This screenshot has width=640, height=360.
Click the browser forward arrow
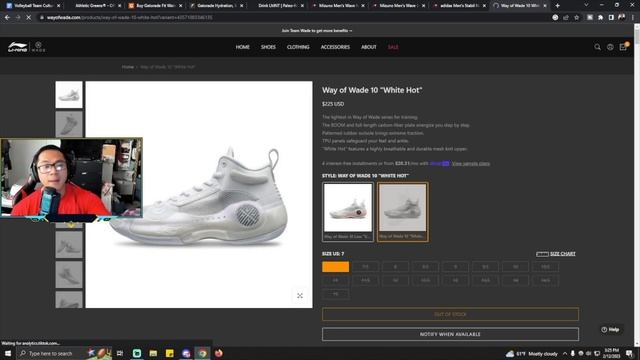click(18, 18)
